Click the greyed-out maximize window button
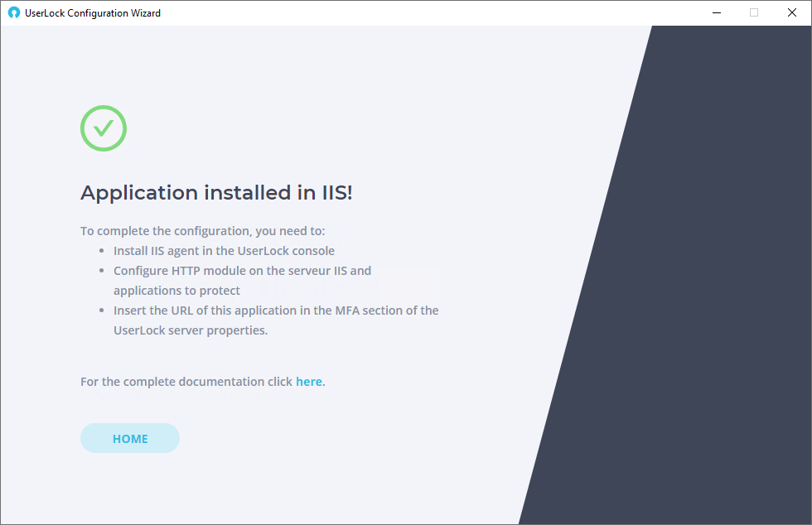The image size is (812, 525). pos(754,13)
